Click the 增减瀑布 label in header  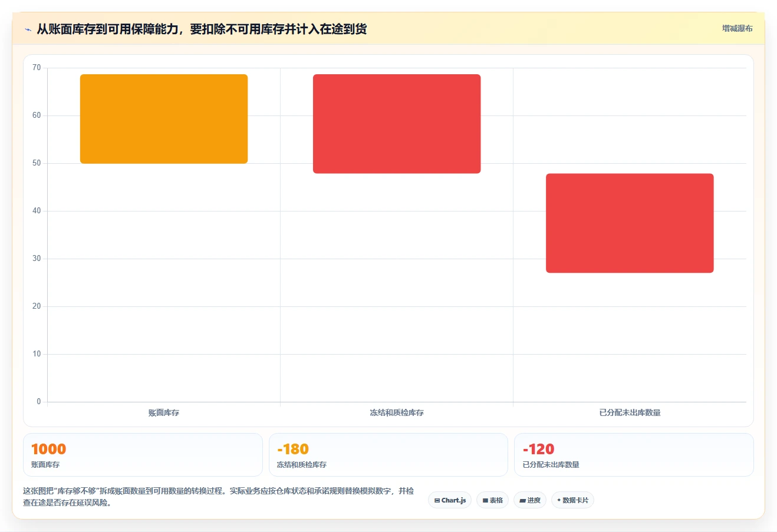pos(738,28)
